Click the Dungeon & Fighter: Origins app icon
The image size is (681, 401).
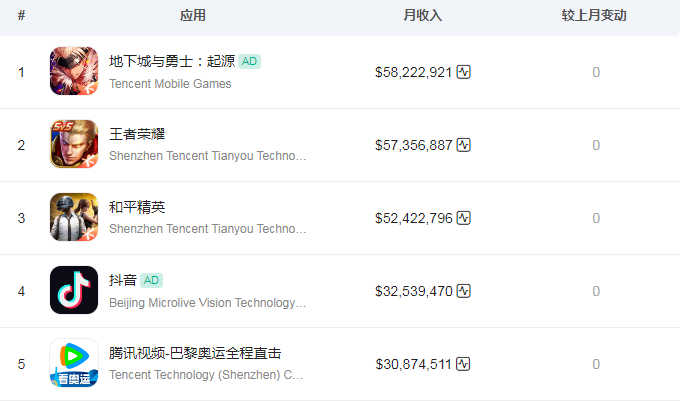pyautogui.click(x=74, y=72)
